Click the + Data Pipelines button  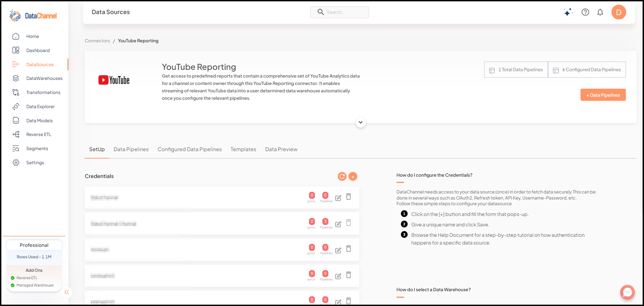coord(603,95)
